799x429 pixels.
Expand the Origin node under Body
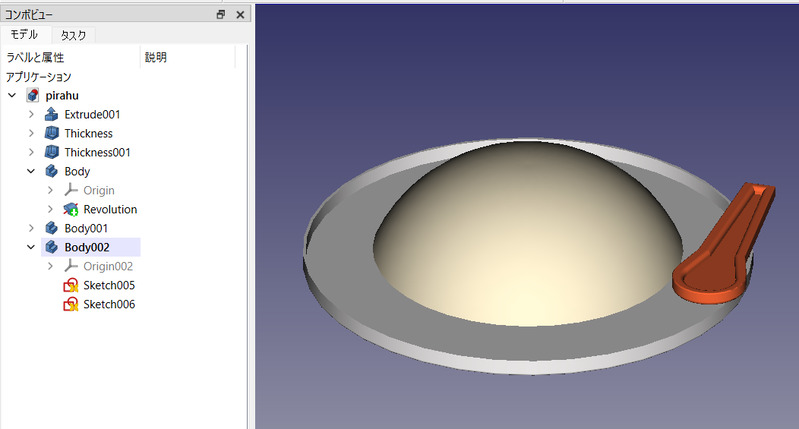(50, 190)
